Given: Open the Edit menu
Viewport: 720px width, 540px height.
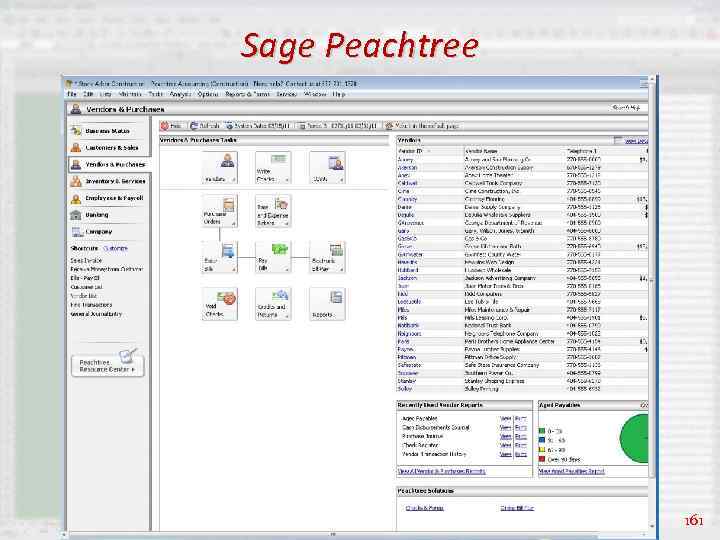Looking at the screenshot, I should point(88,94).
